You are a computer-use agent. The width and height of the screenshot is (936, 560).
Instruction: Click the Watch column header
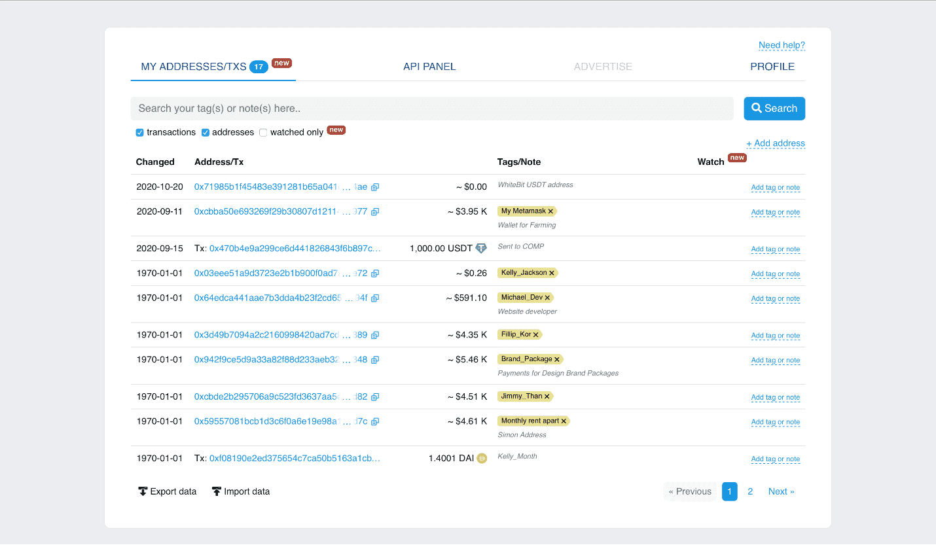pos(711,162)
